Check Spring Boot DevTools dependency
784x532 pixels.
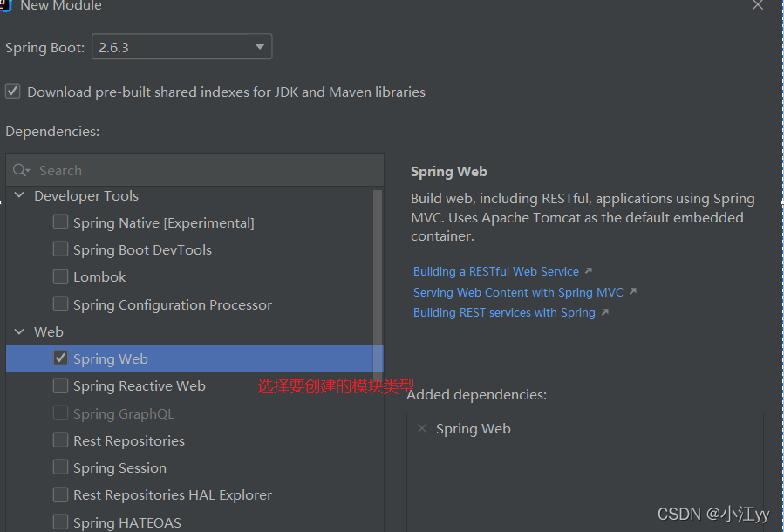[x=60, y=249]
